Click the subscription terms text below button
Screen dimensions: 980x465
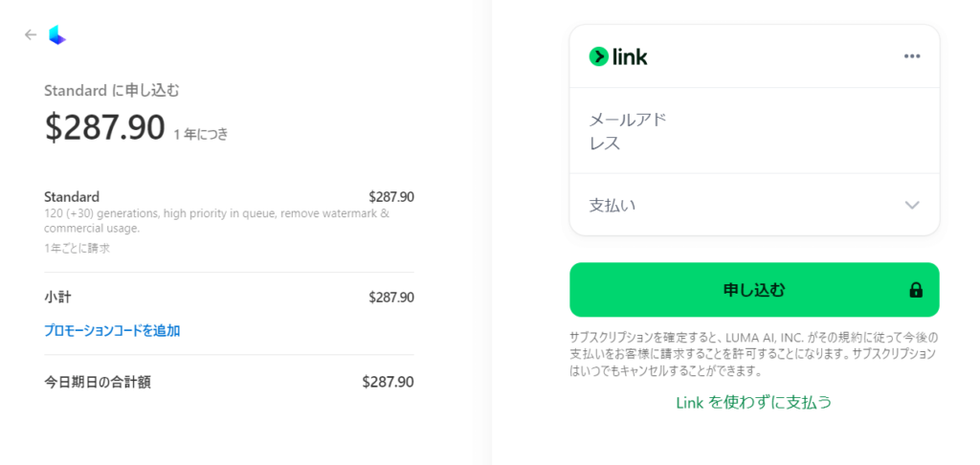click(x=754, y=354)
